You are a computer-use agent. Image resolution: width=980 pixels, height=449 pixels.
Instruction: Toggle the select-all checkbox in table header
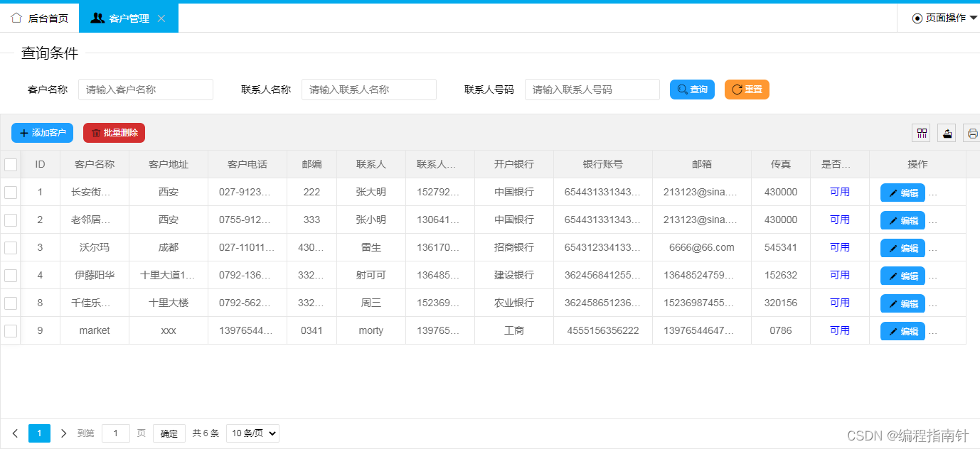[x=11, y=165]
